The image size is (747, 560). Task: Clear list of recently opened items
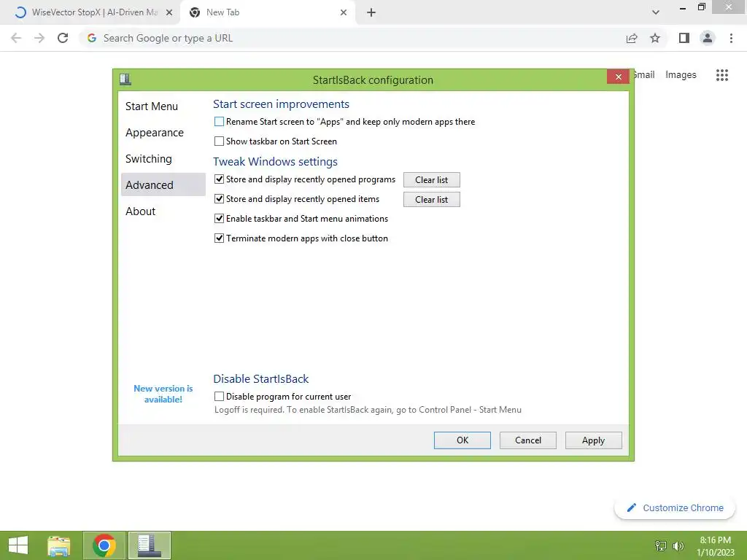(x=432, y=200)
